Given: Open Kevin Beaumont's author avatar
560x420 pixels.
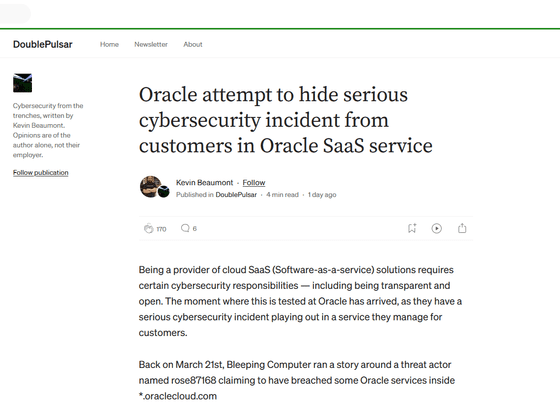Looking at the screenshot, I should (x=150, y=186).
